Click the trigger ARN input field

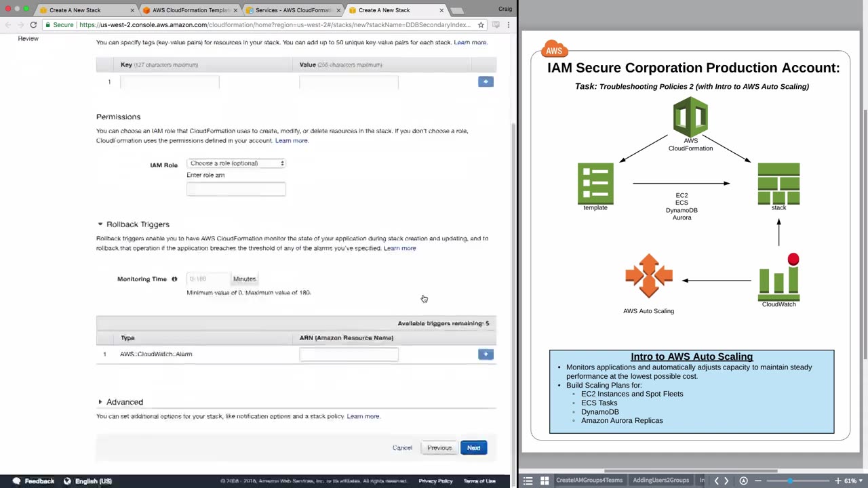[349, 354]
